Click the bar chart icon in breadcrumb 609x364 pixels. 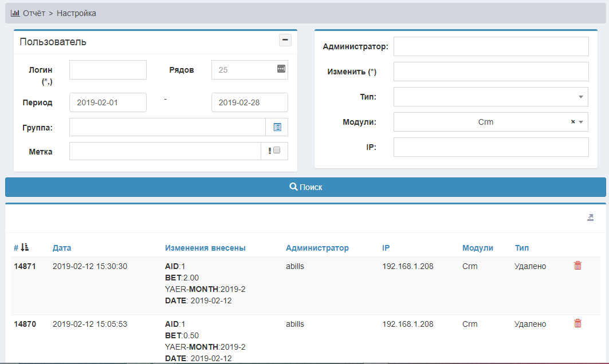(15, 13)
